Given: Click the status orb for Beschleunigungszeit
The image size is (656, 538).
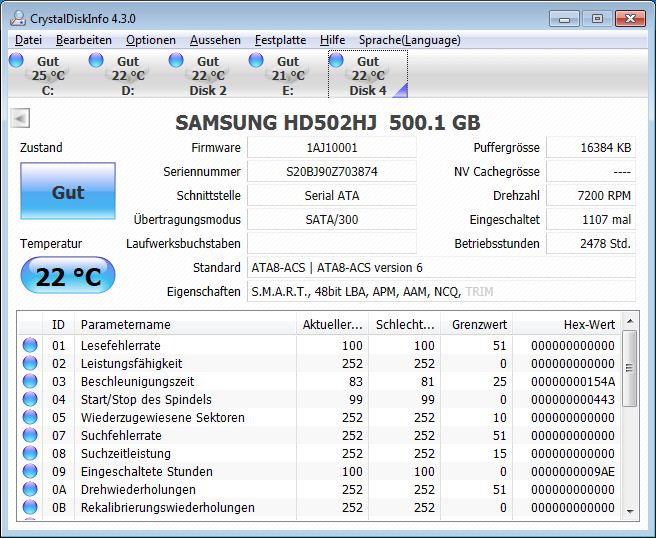Looking at the screenshot, I should click(30, 381).
